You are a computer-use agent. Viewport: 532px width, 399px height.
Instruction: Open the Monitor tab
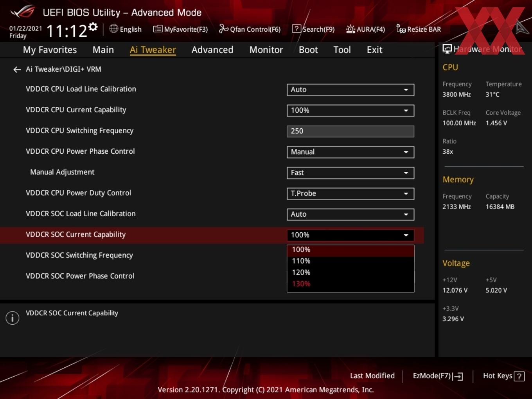pos(266,50)
